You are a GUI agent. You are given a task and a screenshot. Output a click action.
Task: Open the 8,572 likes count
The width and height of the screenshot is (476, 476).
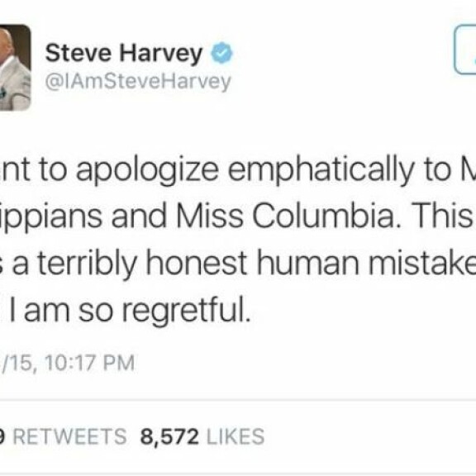click(x=169, y=437)
